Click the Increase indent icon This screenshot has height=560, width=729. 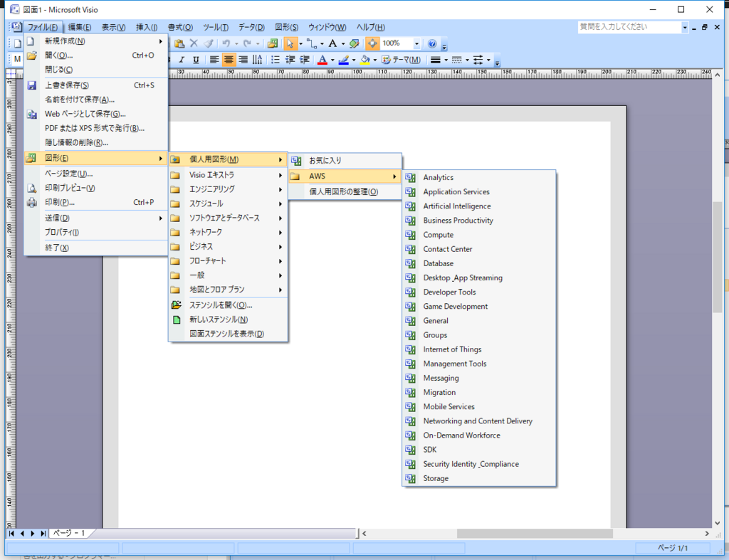click(x=305, y=60)
